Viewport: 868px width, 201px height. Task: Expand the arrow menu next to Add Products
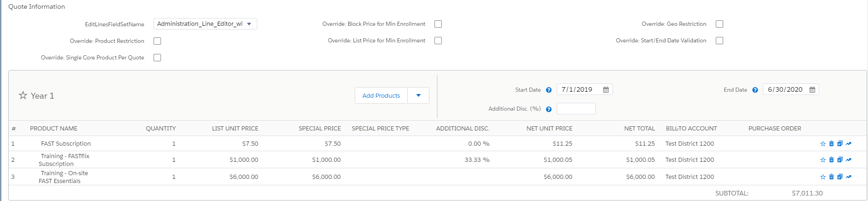(418, 95)
